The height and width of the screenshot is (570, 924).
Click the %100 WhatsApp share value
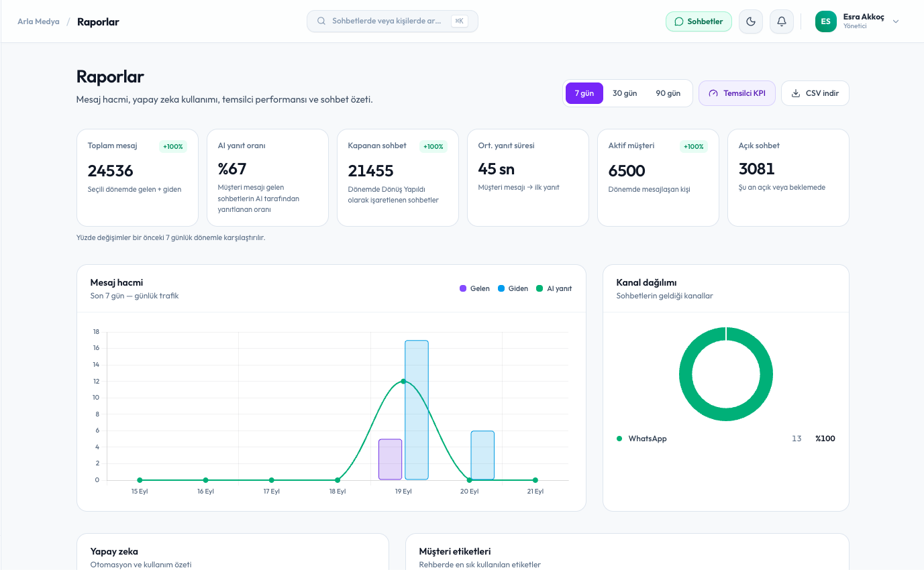pyautogui.click(x=825, y=439)
